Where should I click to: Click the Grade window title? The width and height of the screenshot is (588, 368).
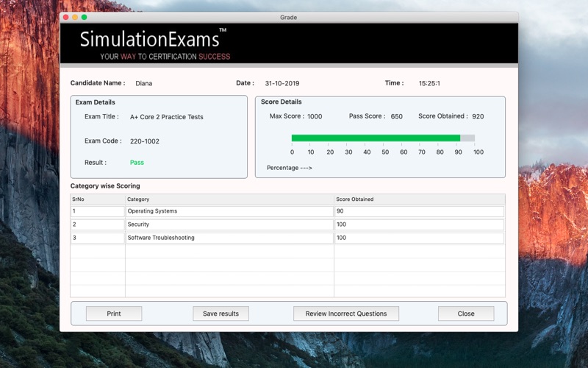pyautogui.click(x=288, y=17)
